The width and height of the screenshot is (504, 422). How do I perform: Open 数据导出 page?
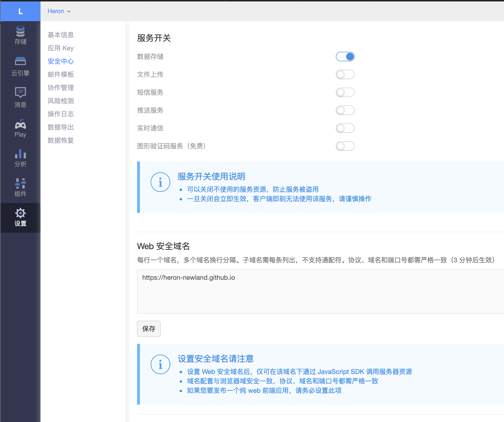point(61,127)
